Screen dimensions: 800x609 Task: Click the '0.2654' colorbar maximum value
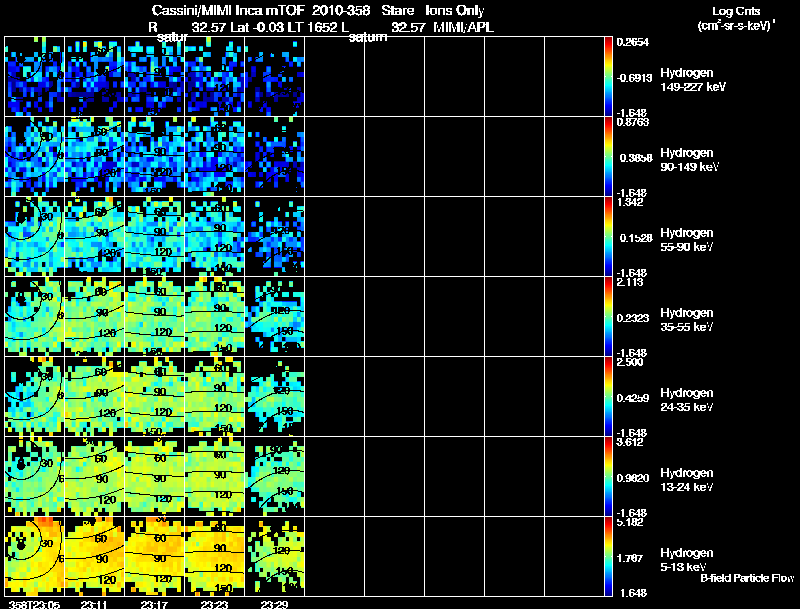point(633,42)
